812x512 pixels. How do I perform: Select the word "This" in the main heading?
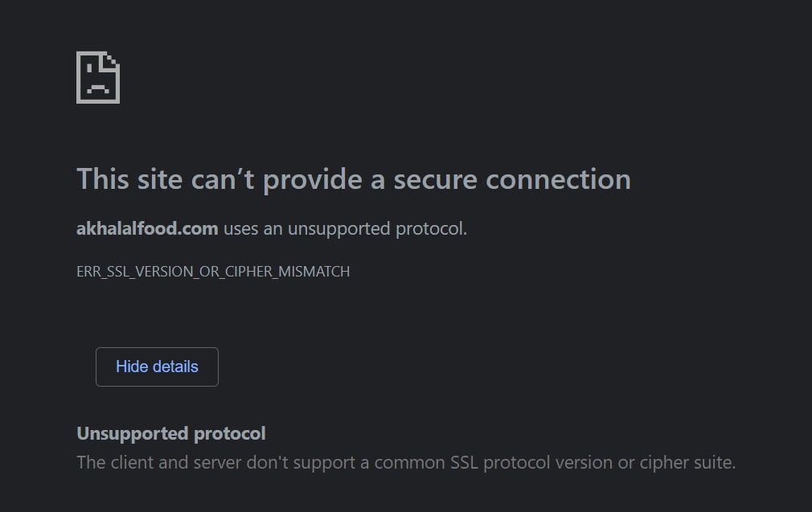click(102, 179)
